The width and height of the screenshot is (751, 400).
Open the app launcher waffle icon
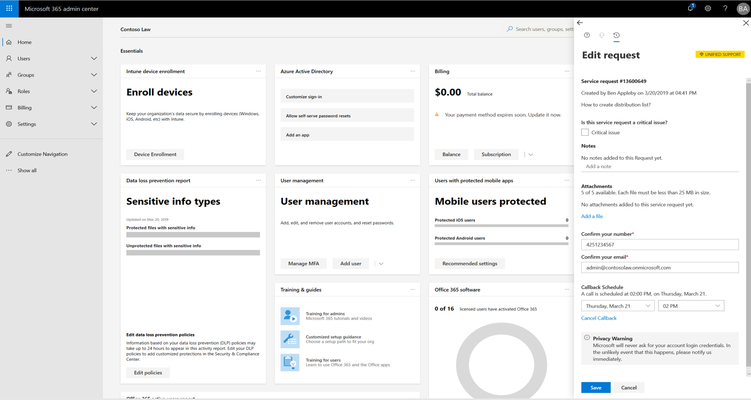pyautogui.click(x=9, y=8)
